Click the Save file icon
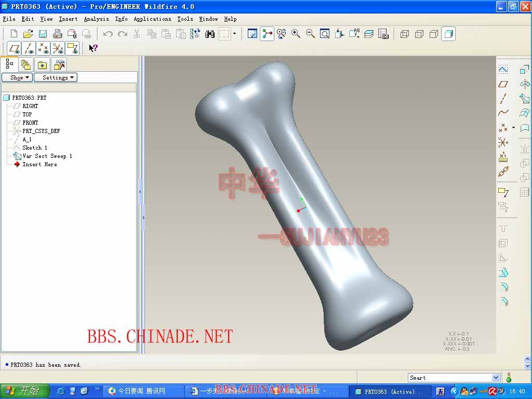Image resolution: width=532 pixels, height=399 pixels. point(43,34)
